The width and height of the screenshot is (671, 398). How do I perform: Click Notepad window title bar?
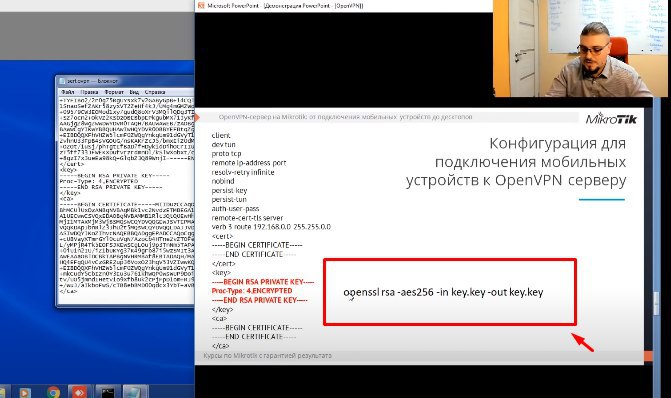point(125,81)
